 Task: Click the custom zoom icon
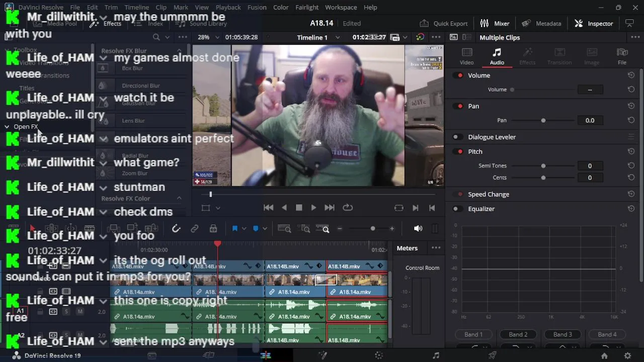pyautogui.click(x=323, y=229)
